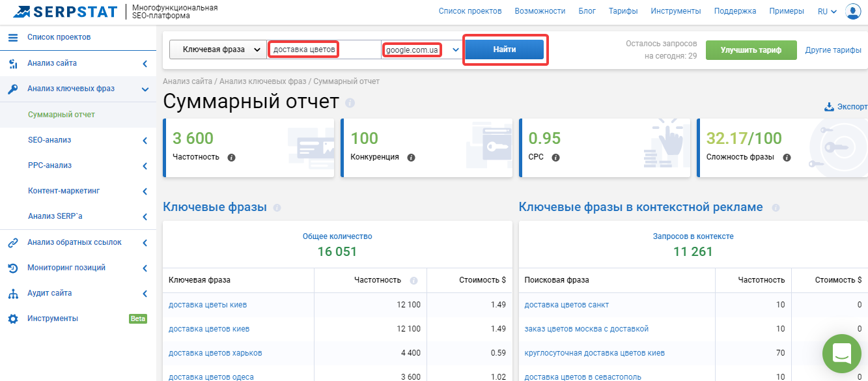Open Список проектов in top navigation
Screen dimensions: 868x381
point(470,11)
